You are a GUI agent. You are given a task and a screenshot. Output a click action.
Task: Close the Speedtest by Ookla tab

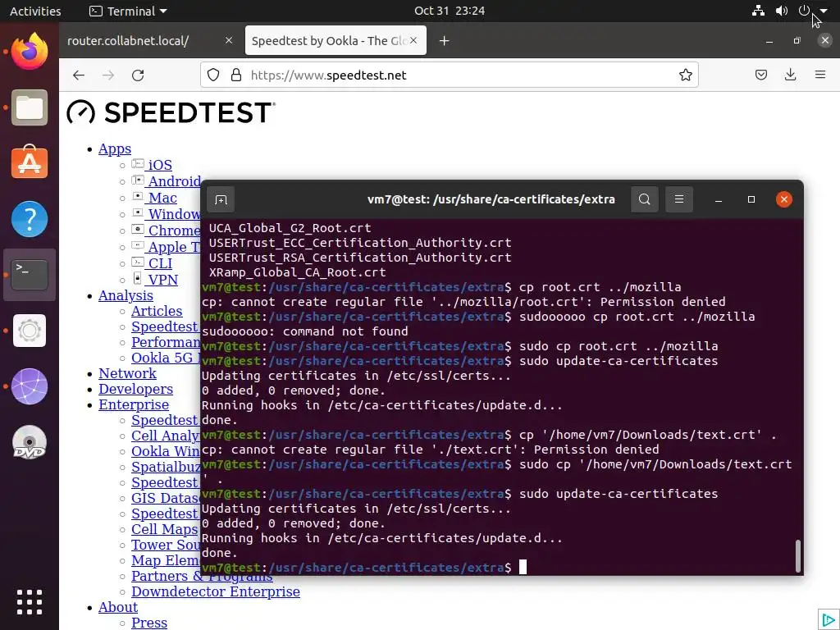click(x=413, y=40)
